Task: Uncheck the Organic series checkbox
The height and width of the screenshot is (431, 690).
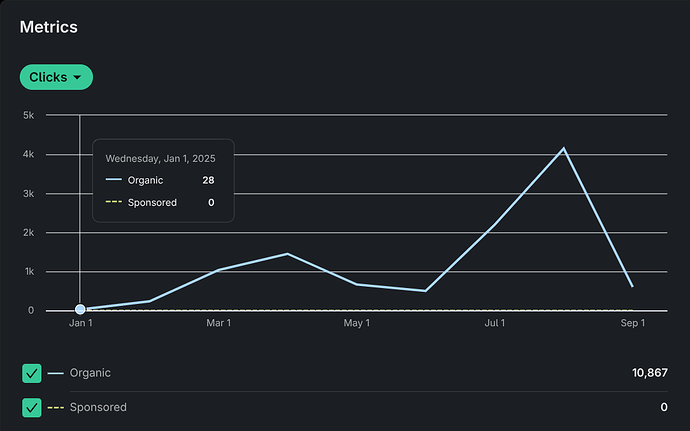Action: (32, 373)
